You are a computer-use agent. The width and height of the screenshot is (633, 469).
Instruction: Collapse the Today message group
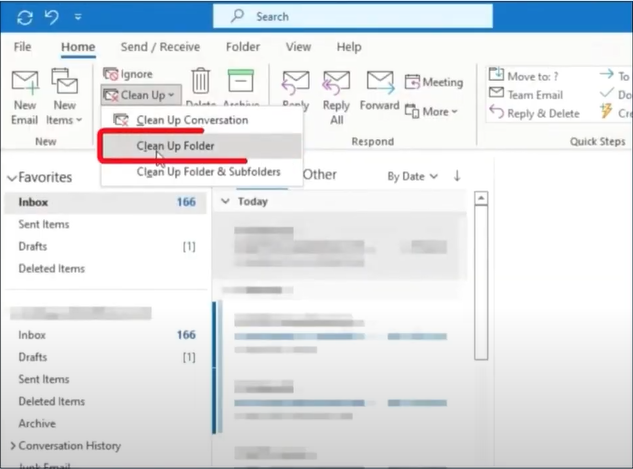225,201
